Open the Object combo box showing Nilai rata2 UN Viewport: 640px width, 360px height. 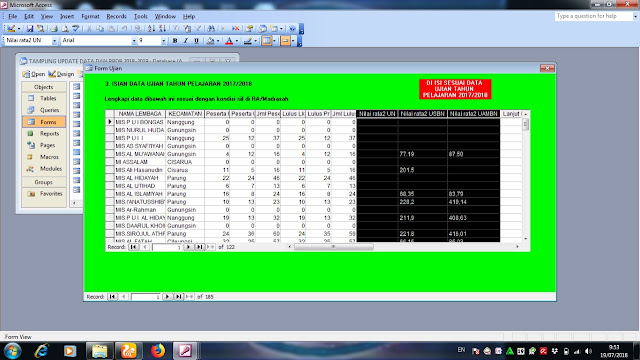pyautogui.click(x=54, y=40)
